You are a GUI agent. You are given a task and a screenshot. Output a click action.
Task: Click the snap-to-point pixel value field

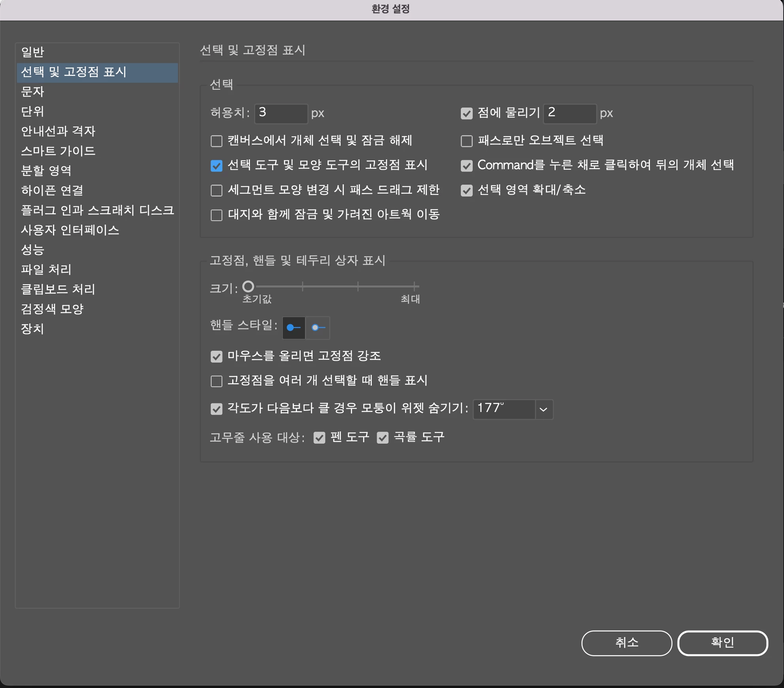570,113
